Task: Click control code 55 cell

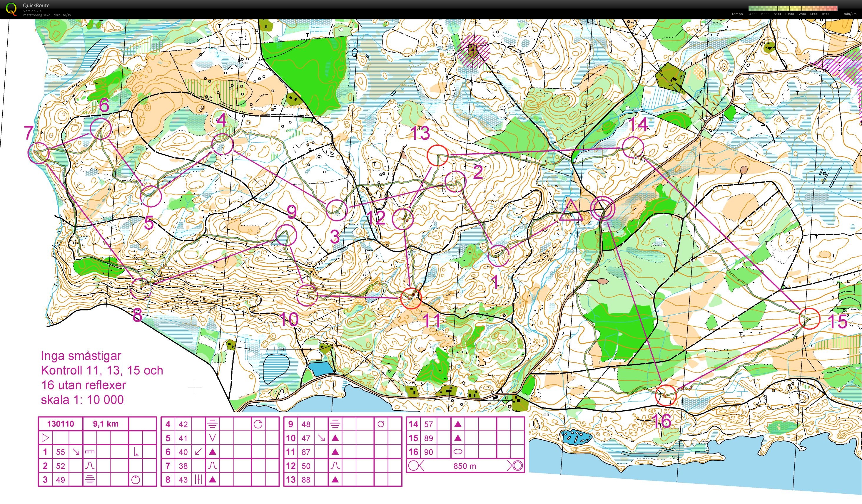Action: coord(61,452)
